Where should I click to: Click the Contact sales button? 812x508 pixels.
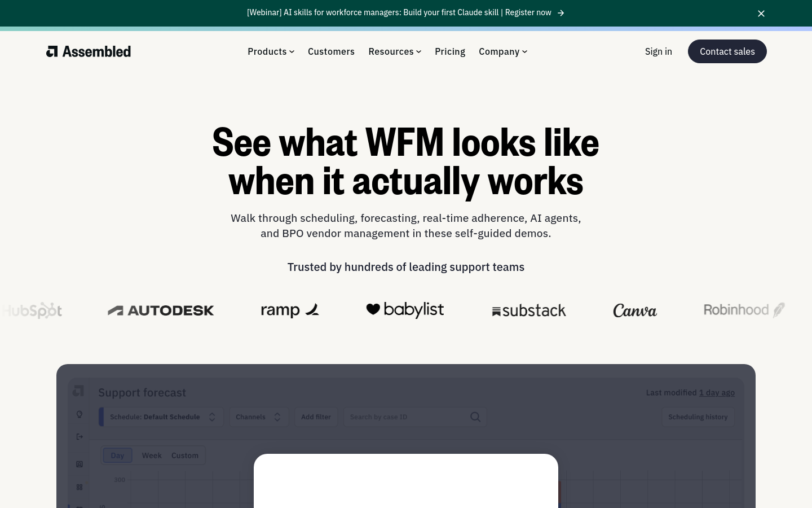(x=727, y=51)
